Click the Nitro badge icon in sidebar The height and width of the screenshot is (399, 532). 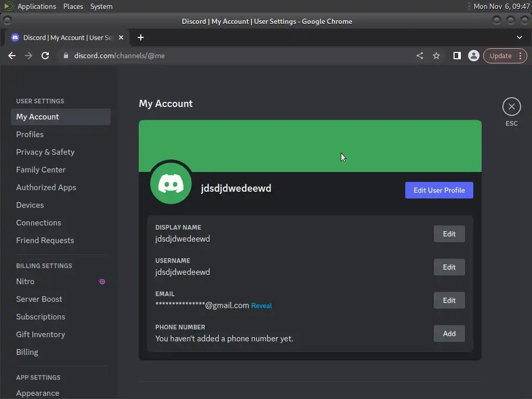pyautogui.click(x=102, y=282)
